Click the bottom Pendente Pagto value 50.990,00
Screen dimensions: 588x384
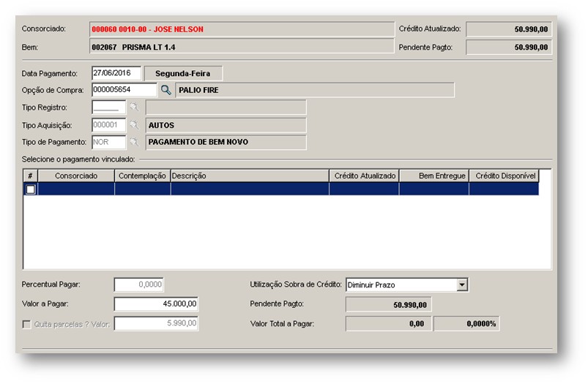[x=389, y=304]
